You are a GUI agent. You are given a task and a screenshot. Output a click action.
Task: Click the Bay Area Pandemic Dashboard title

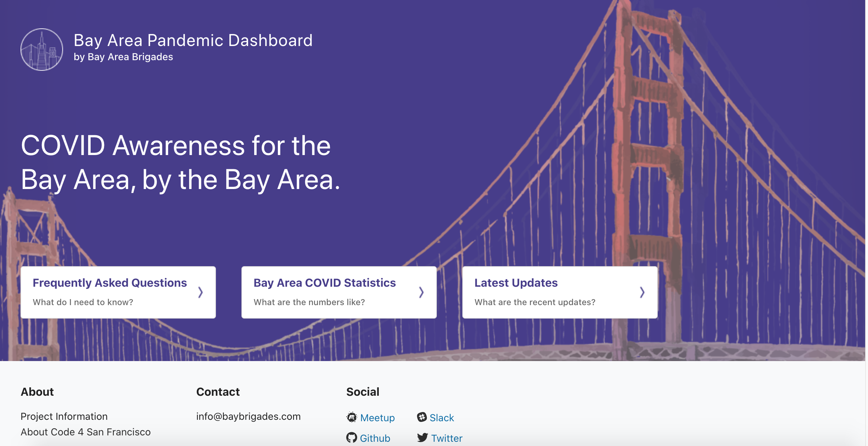click(x=193, y=40)
